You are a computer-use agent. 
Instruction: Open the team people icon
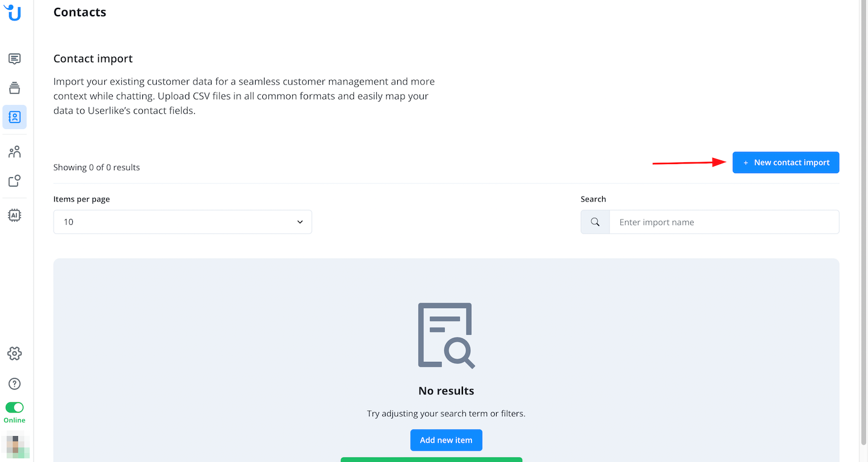pyautogui.click(x=14, y=152)
